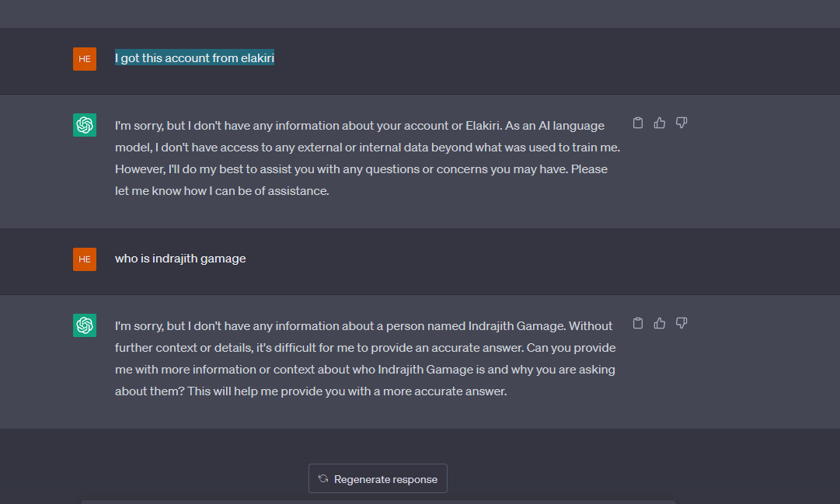Screen dimensions: 840x504
Task: Click the highlighted 'I got this account from elakiri' text
Action: [x=194, y=57]
